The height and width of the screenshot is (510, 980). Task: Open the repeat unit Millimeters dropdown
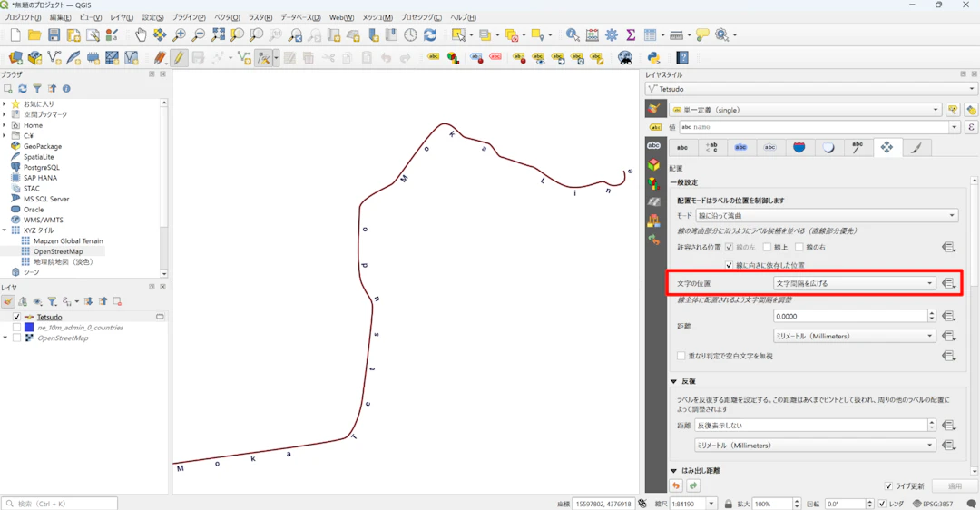pos(815,446)
